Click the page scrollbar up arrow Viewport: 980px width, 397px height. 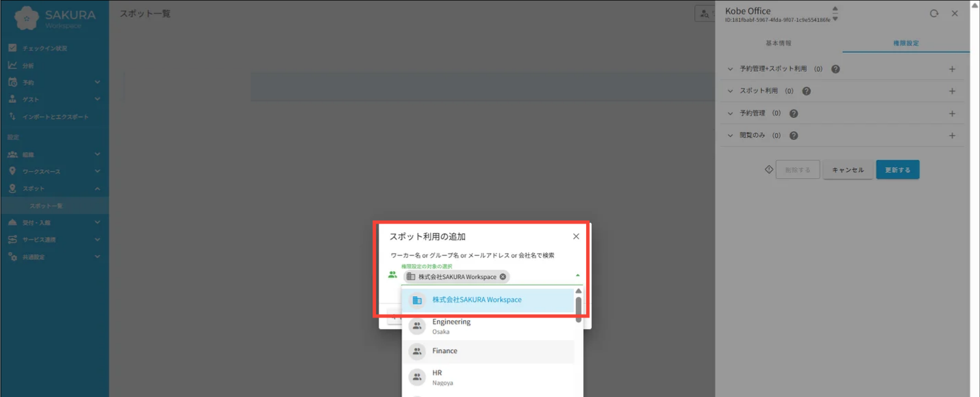(x=975, y=5)
